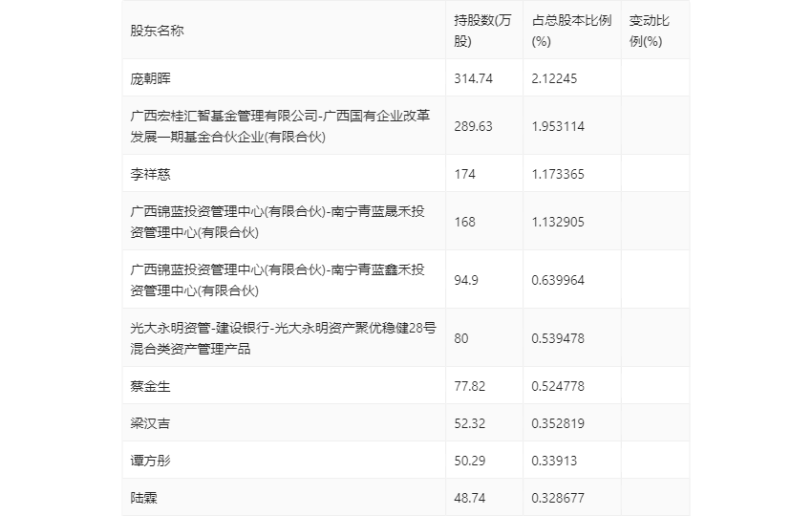The width and height of the screenshot is (812, 516).
Task: Click holding value 50.29
Action: 470,461
